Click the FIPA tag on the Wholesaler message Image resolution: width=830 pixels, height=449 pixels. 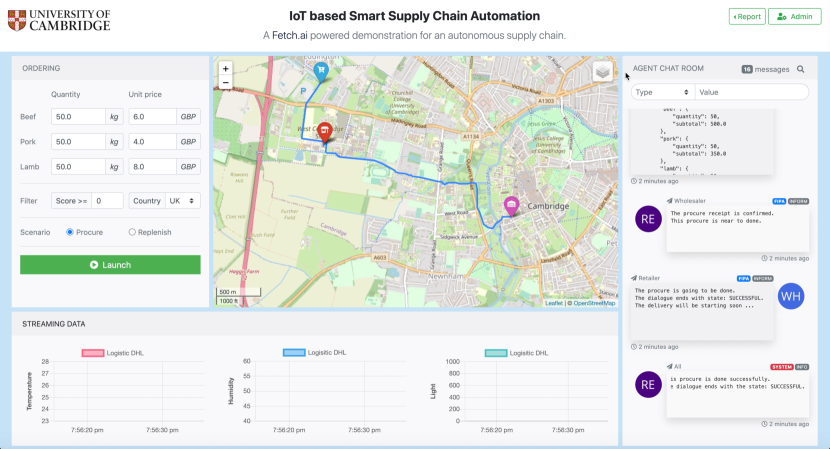pos(779,201)
